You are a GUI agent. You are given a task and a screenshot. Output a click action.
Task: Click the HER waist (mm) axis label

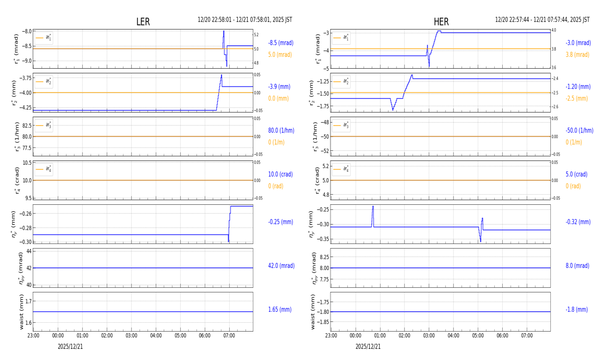[313, 312]
